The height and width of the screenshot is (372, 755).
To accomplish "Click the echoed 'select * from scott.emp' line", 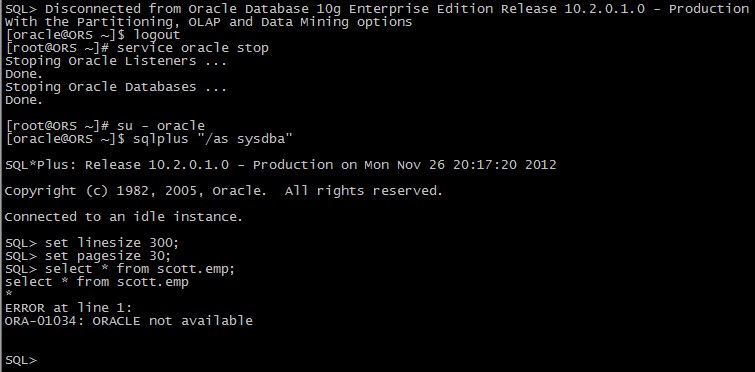I will point(96,282).
